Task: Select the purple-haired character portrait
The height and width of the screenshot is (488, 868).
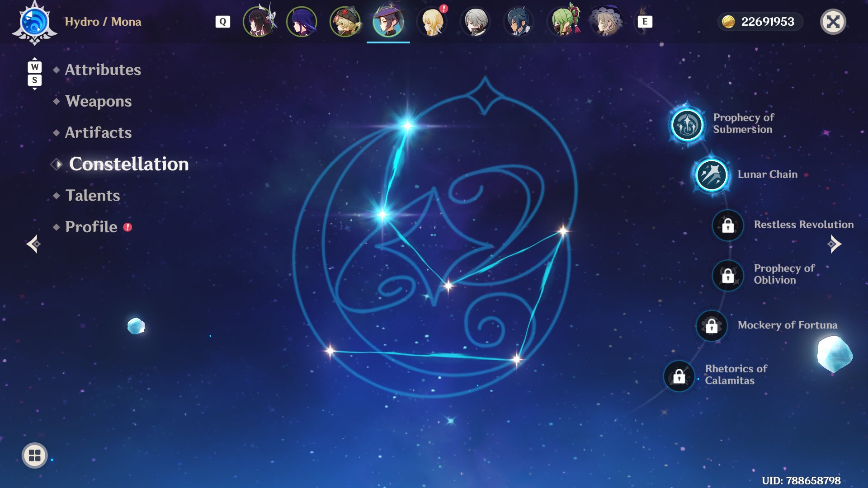Action: [302, 21]
